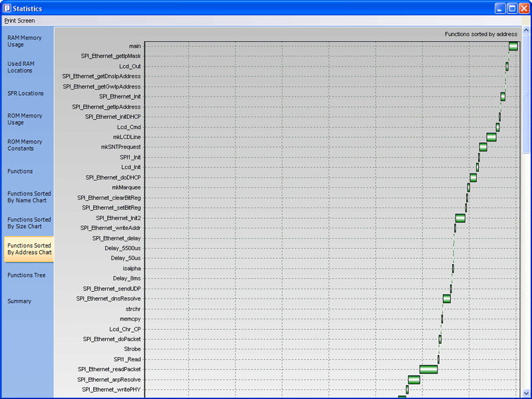Click the Delay_5500us label
This screenshot has height=399, width=532.
tap(122, 248)
